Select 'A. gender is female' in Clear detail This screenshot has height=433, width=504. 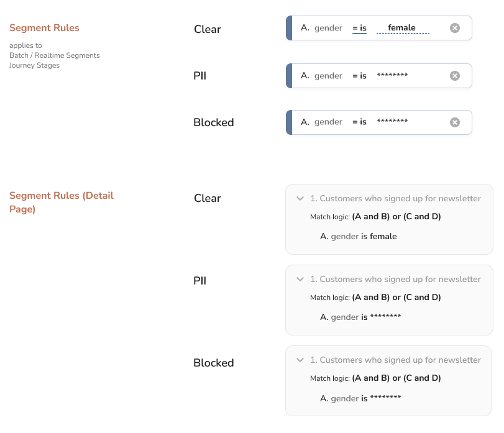(358, 237)
